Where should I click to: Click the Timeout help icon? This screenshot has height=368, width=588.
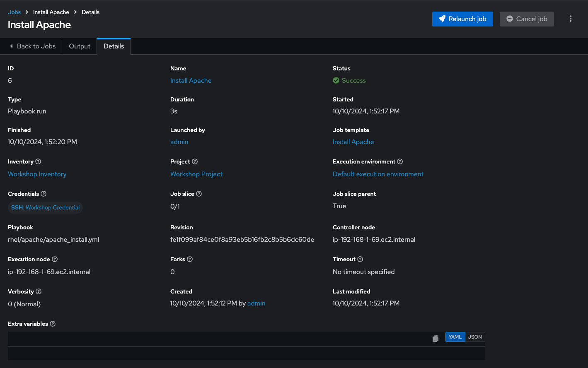coord(360,260)
